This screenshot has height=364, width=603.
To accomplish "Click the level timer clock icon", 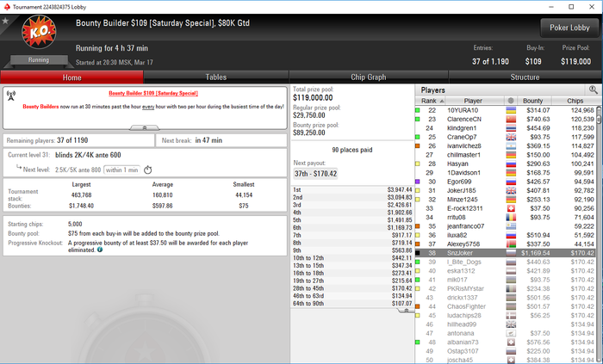I will pos(147,170).
